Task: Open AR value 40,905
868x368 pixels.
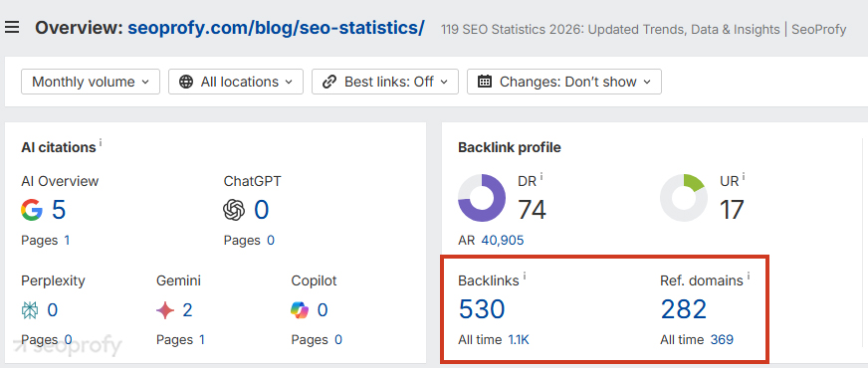Action: click(x=503, y=240)
